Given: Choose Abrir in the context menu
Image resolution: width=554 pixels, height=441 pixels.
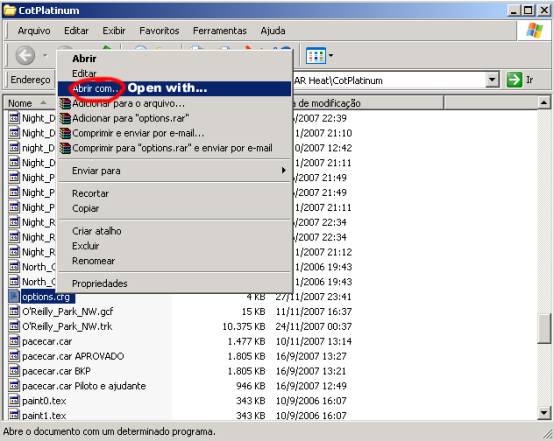Looking at the screenshot, I should [175, 59].
